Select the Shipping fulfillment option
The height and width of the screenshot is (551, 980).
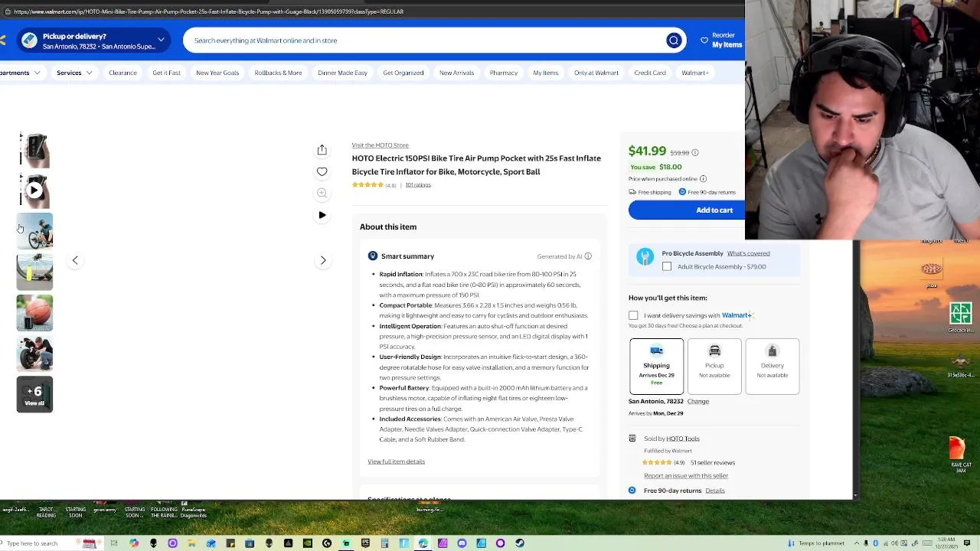[x=656, y=366]
